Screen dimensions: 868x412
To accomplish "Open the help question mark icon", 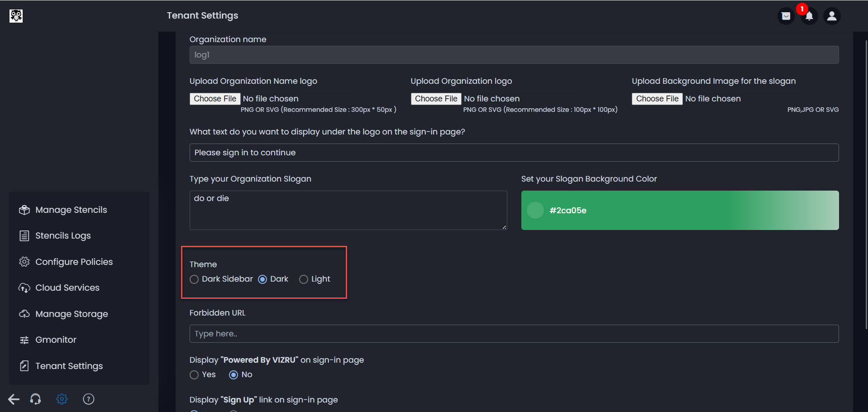I will pos(89,399).
